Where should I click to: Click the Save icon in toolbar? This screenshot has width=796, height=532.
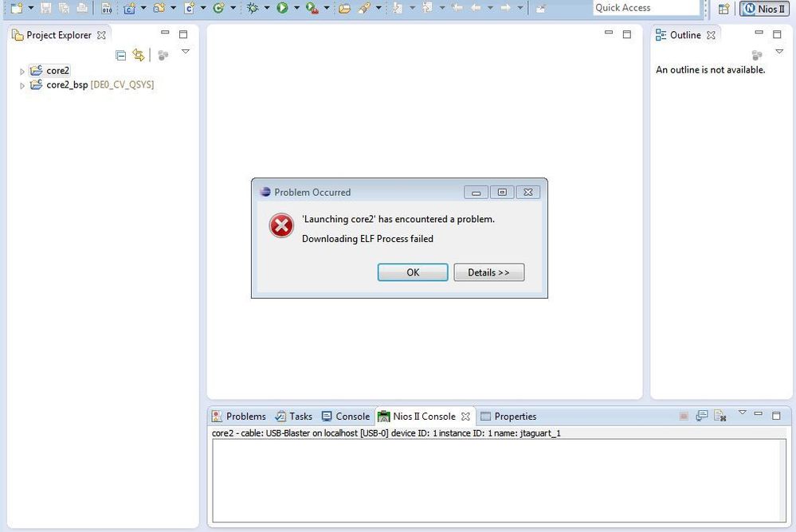(x=45, y=8)
